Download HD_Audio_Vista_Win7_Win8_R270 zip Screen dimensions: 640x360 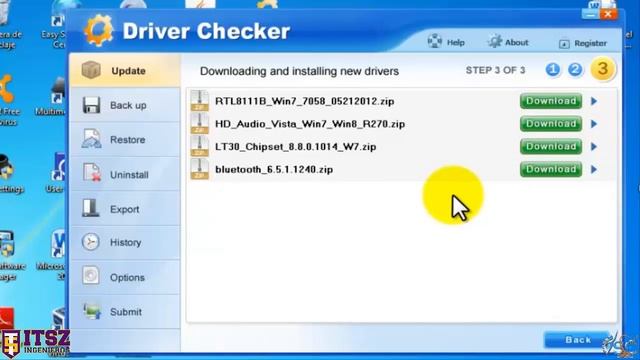coord(551,124)
